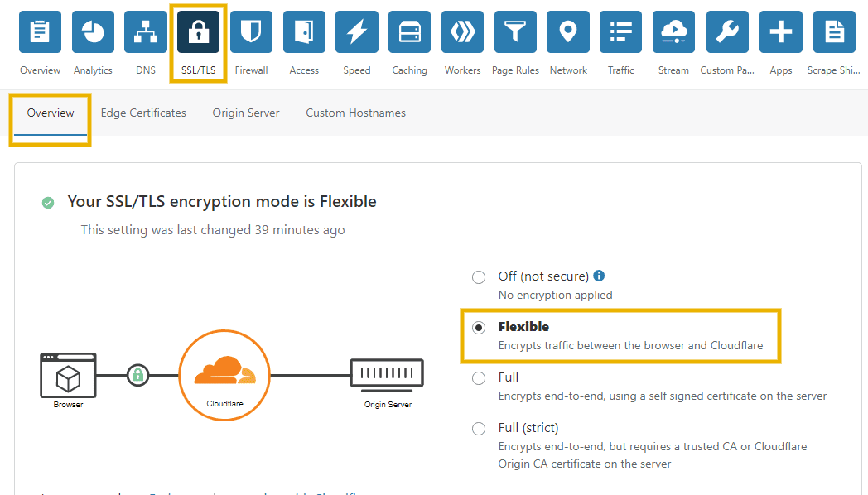Open the Page Rules section
Viewport: 868px width, 495px height.
pos(515,31)
